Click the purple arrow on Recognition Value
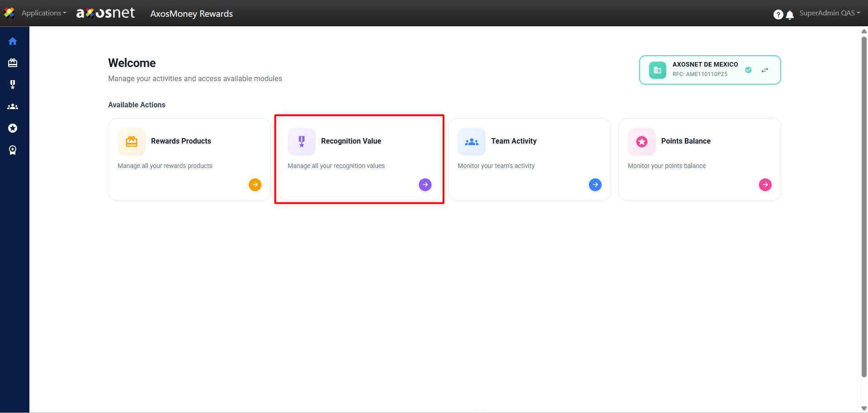The image size is (868, 413). click(x=425, y=185)
